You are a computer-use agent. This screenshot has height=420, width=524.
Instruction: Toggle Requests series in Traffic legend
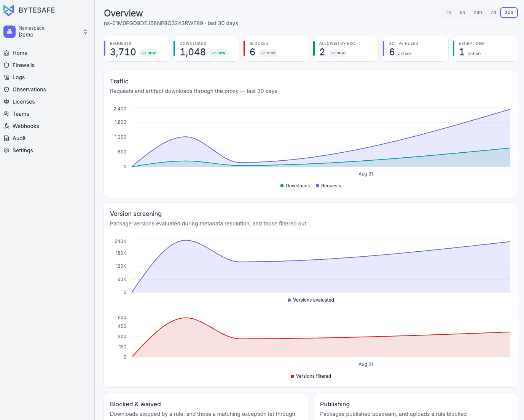point(328,186)
